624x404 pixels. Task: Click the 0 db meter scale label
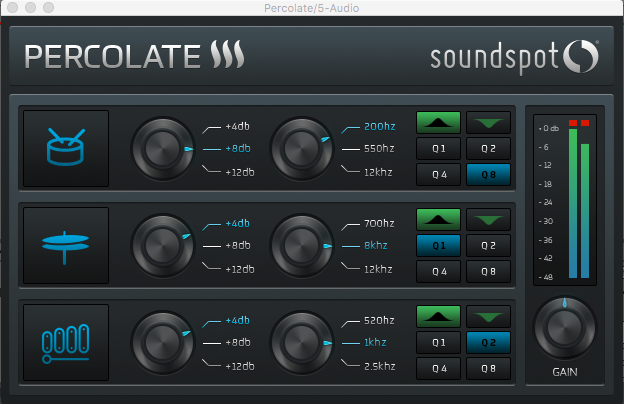coord(549,128)
